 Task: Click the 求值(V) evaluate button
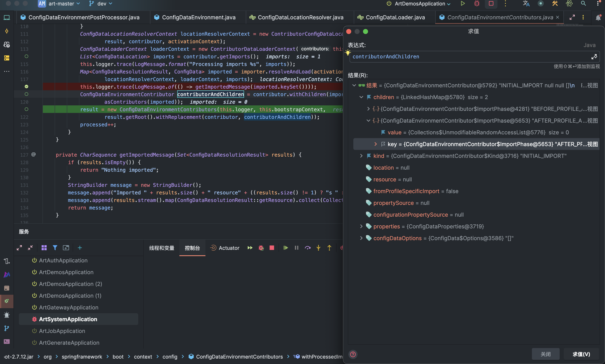[x=581, y=354]
